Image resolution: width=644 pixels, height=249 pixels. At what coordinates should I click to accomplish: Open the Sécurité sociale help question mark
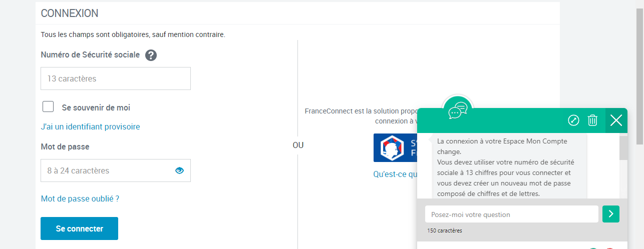(151, 55)
